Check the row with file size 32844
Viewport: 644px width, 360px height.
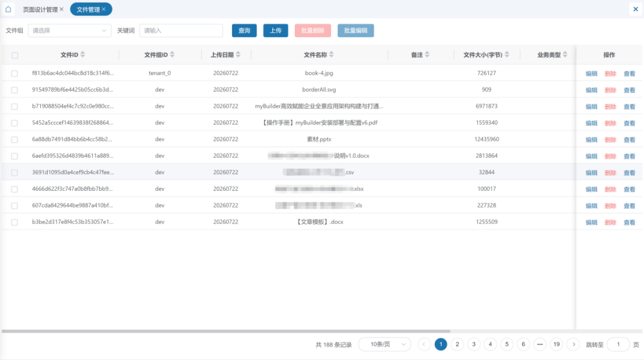15,173
